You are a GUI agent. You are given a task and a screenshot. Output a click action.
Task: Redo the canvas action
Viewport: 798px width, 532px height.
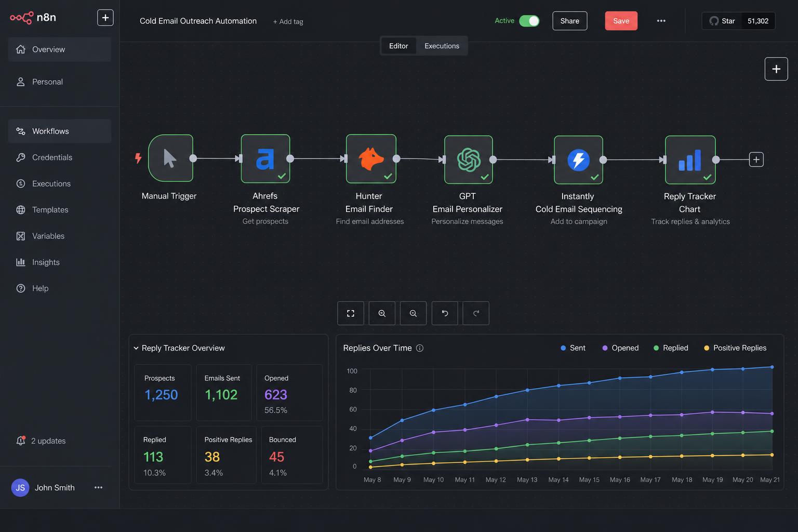pyautogui.click(x=476, y=313)
